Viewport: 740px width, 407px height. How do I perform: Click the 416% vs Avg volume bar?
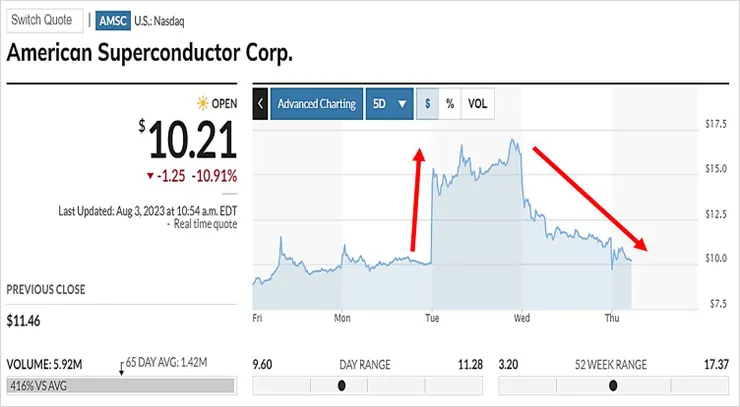[x=120, y=385]
